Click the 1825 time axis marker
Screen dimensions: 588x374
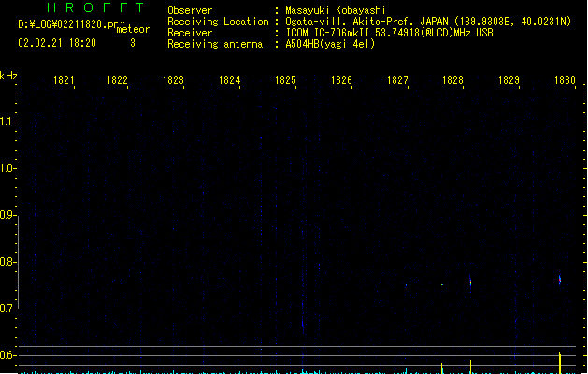coord(285,80)
